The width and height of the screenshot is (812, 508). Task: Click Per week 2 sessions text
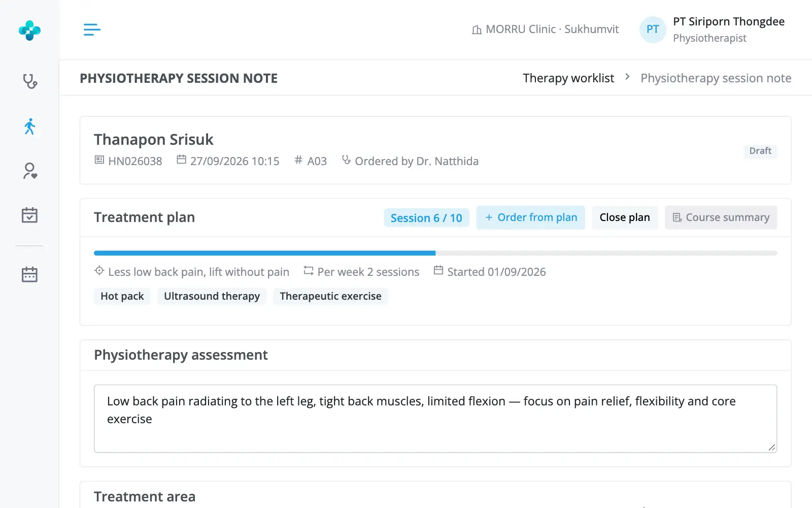(368, 272)
